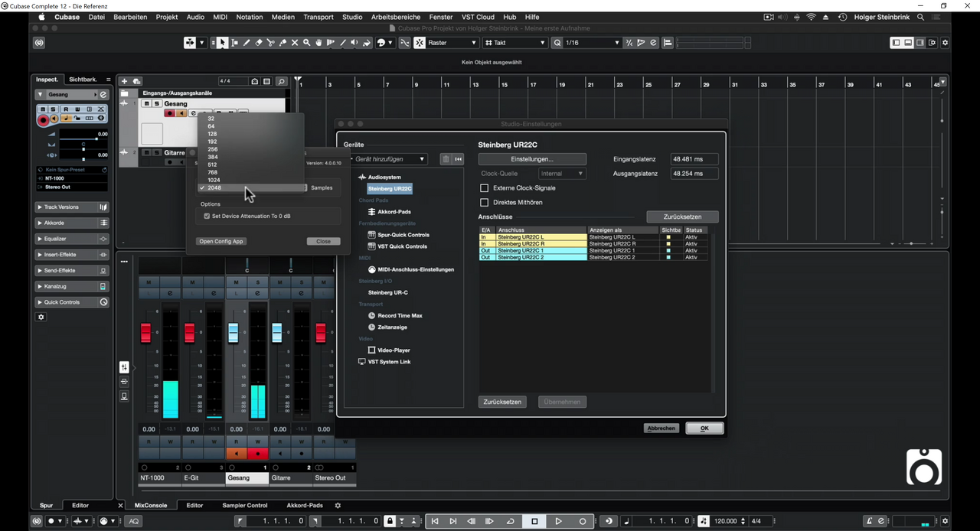
Task: Click Open Config App button
Action: 221,242
